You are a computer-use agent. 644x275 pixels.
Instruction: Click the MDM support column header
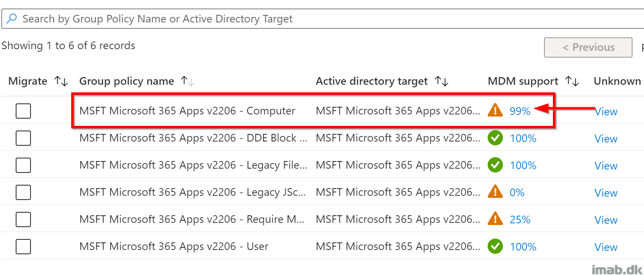pyautogui.click(x=523, y=81)
